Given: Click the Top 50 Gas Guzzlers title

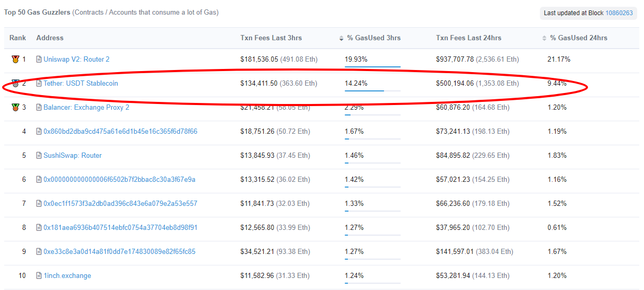Looking at the screenshot, I should [x=37, y=13].
